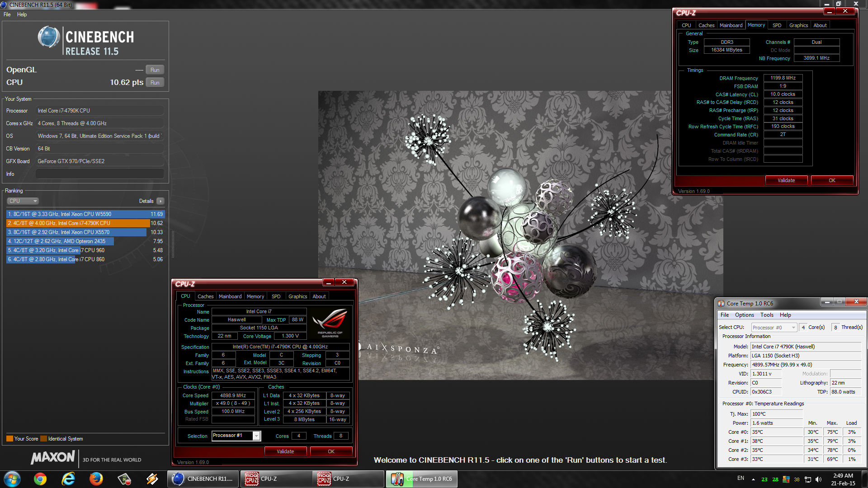Select the AMD Opteron 2435 ranking row
Screen dimensions: 868x488
[x=85, y=241]
